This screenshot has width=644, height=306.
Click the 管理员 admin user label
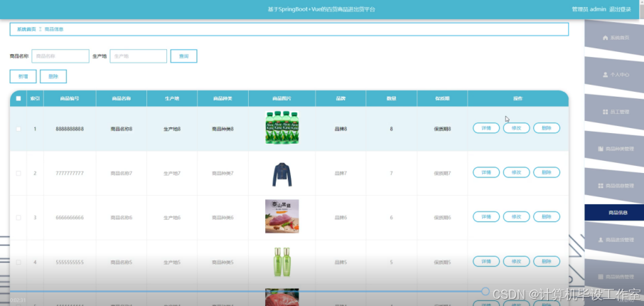pyautogui.click(x=589, y=9)
